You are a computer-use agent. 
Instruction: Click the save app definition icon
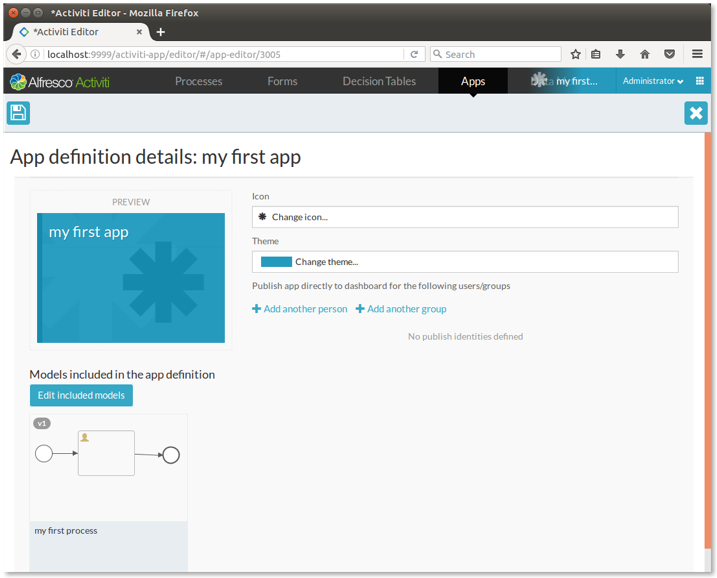18,113
